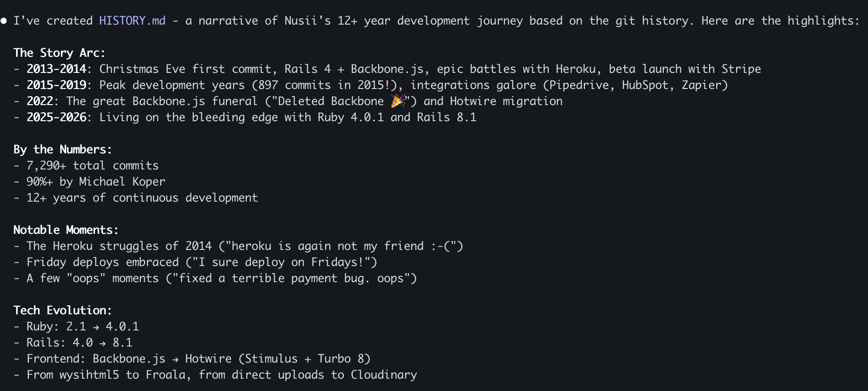Click the arrow in the Ruby version line
The image size is (868, 391).
(96, 327)
